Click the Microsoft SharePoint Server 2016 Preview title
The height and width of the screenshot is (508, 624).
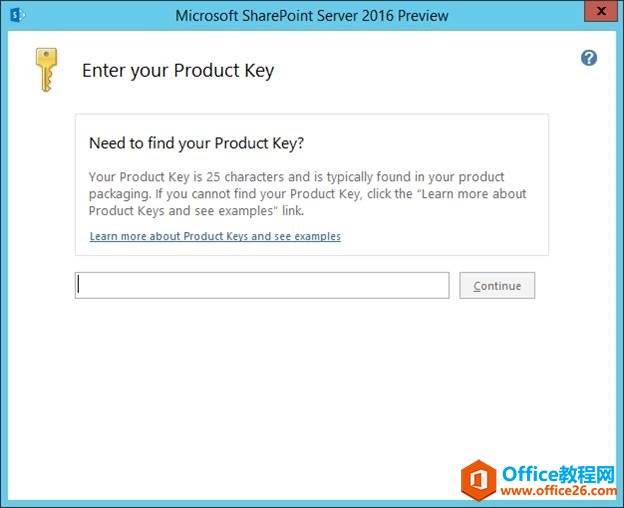[312, 16]
